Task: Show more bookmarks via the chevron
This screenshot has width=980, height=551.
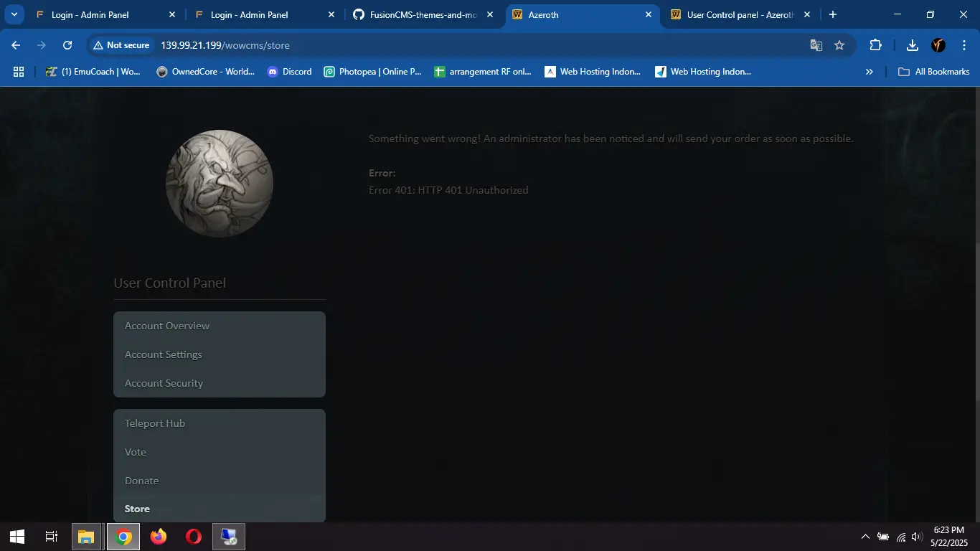Action: coord(870,72)
